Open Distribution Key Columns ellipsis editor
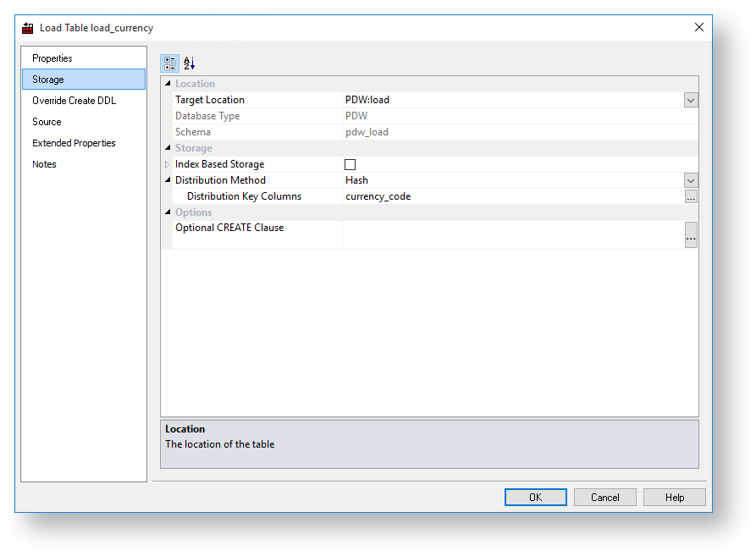 (691, 196)
